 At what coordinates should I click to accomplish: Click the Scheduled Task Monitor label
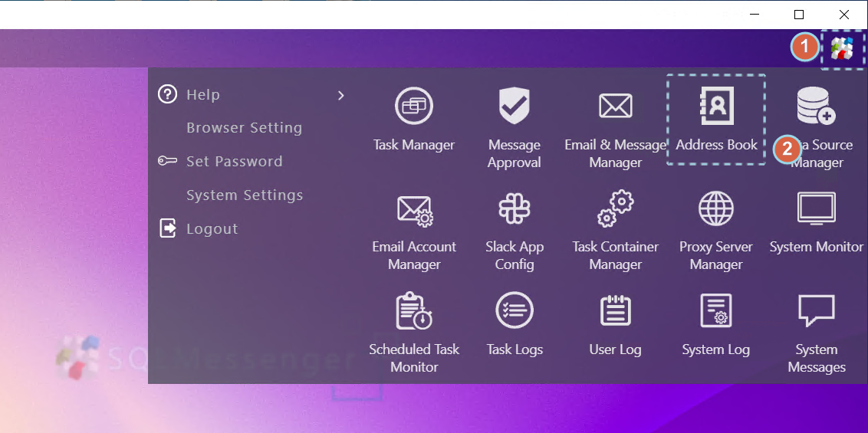(x=414, y=359)
